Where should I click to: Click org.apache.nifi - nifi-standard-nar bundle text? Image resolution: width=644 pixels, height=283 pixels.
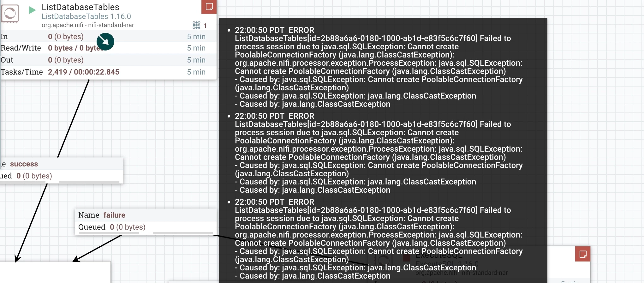(x=88, y=25)
